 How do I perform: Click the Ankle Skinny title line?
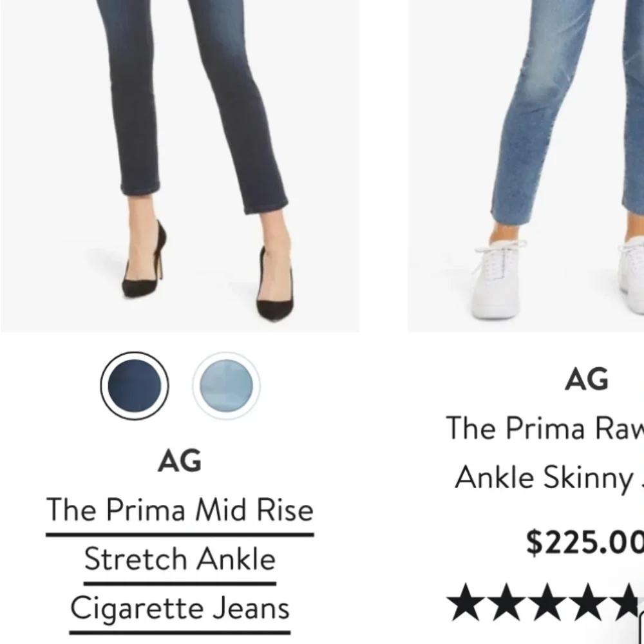click(x=549, y=478)
